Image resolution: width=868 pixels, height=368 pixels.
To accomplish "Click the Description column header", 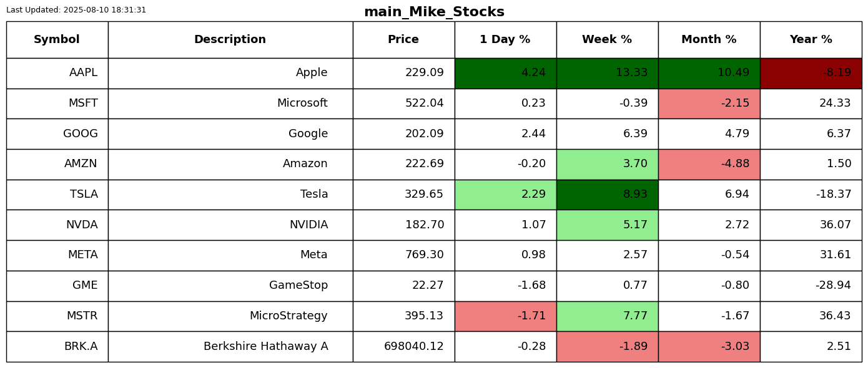I will click(x=230, y=40).
